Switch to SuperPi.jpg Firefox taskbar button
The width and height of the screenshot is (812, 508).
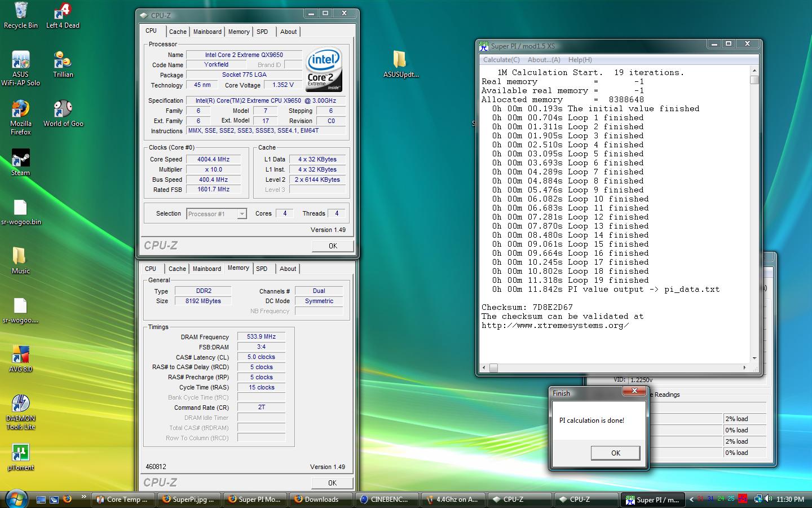click(x=188, y=500)
